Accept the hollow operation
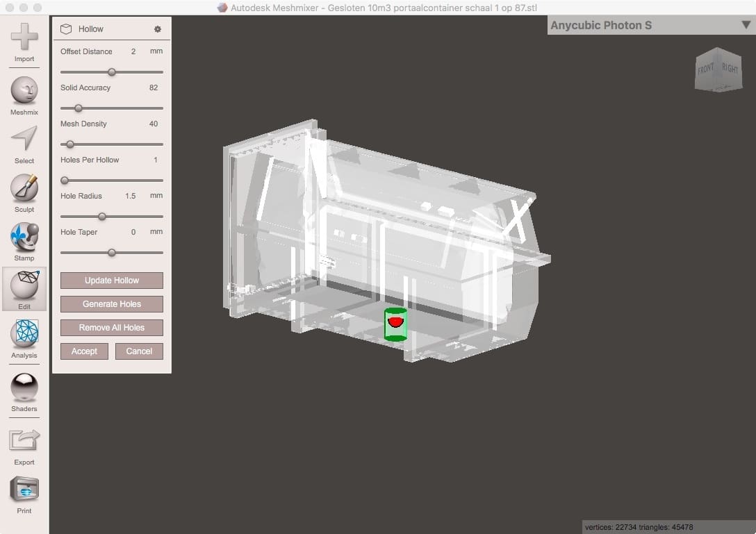This screenshot has width=756, height=534. coord(84,351)
